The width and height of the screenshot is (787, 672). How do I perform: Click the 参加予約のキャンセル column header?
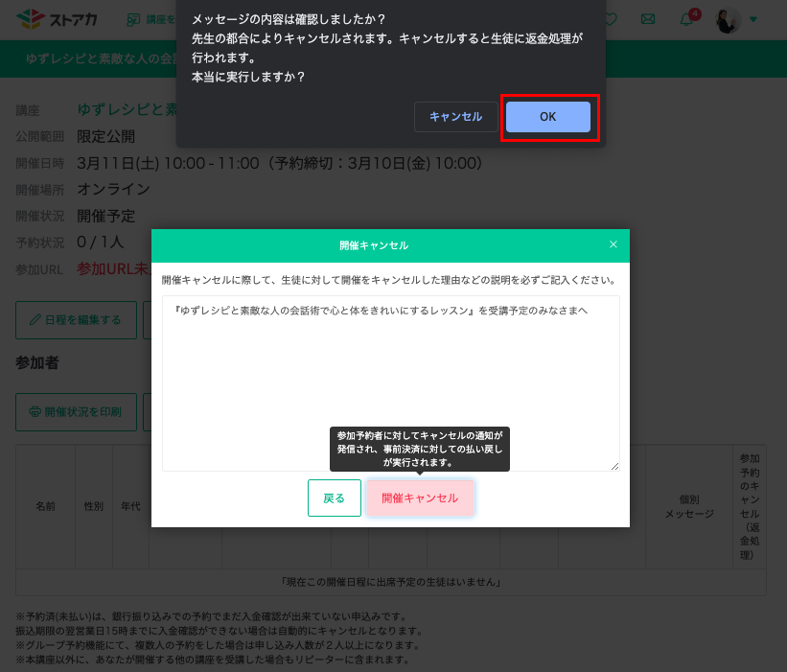pos(750,506)
